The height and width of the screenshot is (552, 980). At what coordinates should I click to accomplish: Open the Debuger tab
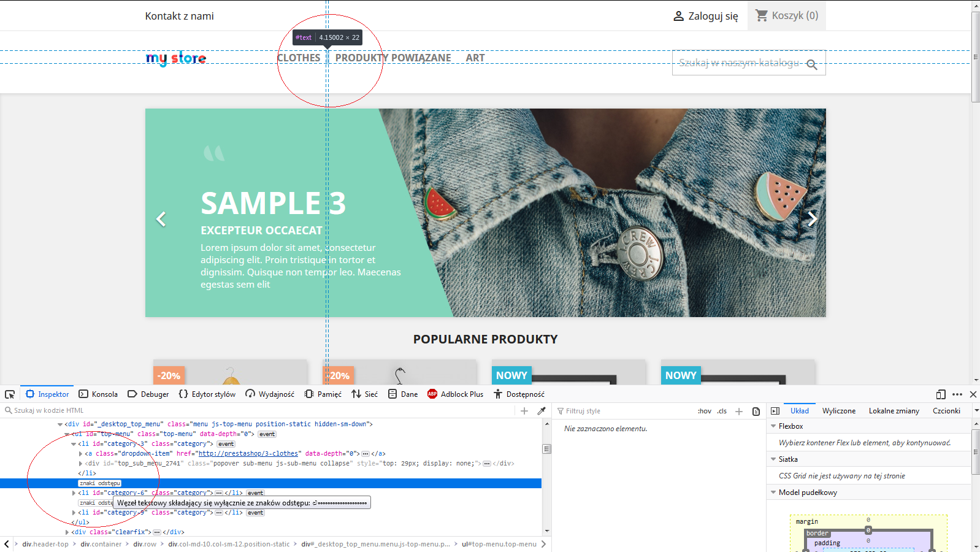(148, 394)
